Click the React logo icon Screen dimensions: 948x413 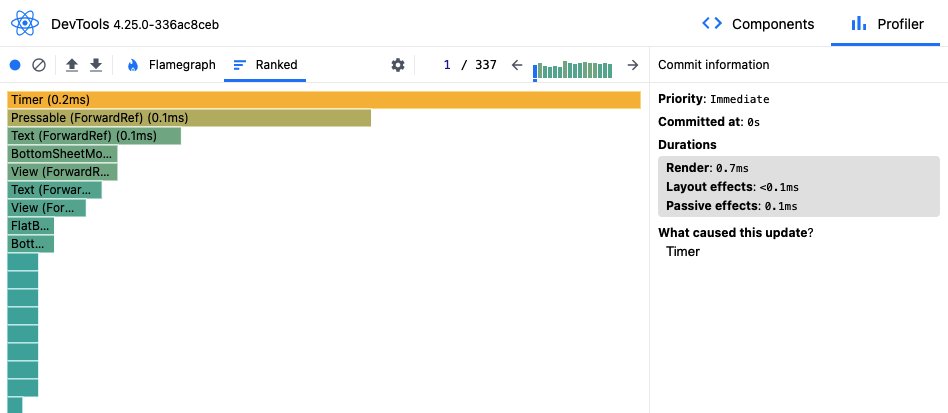tap(25, 24)
